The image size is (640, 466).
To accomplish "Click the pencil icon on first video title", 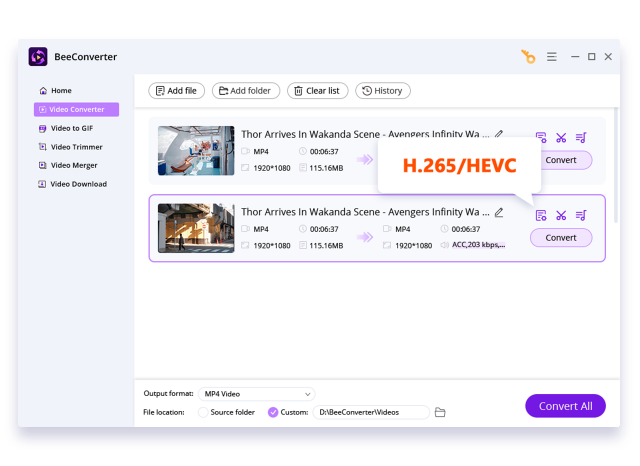I will [499, 134].
